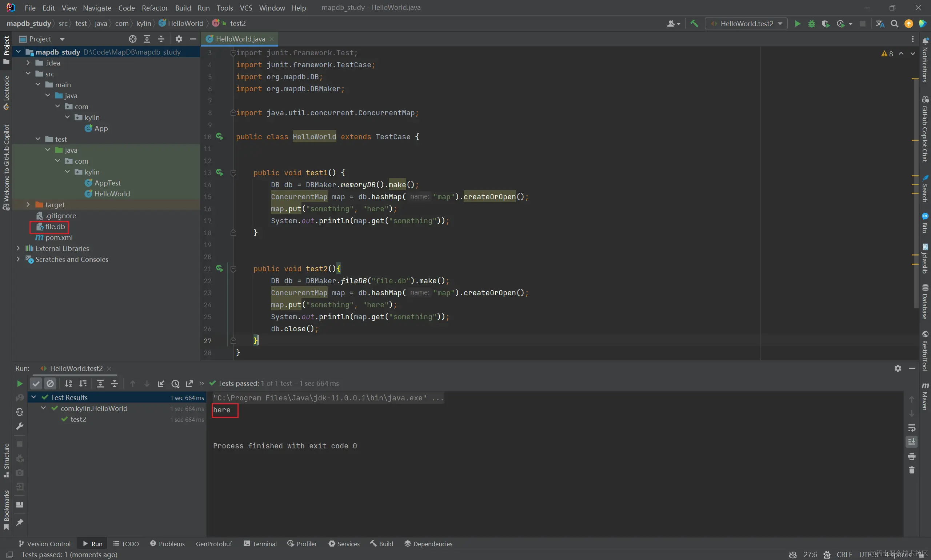
Task: Open Version Control tool window
Action: [44, 544]
